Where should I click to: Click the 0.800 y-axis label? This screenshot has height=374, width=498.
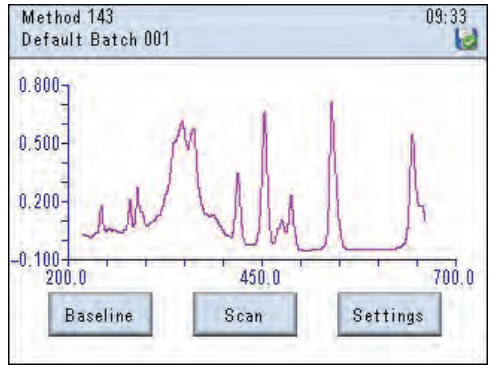pos(39,85)
